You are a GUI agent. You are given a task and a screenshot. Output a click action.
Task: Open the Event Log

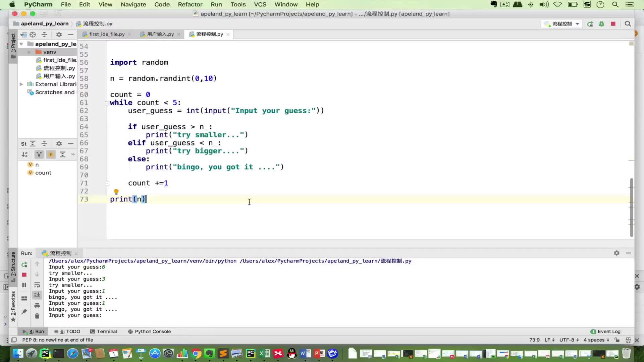click(605, 331)
